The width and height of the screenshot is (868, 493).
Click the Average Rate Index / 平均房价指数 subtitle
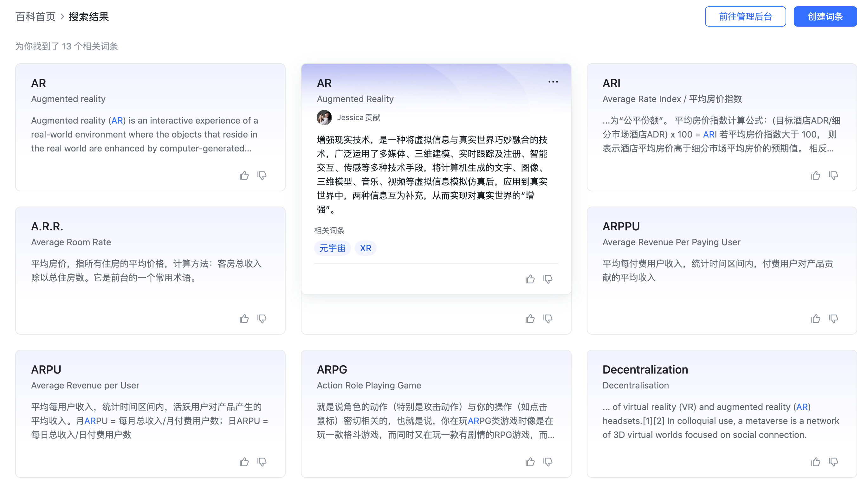672,99
